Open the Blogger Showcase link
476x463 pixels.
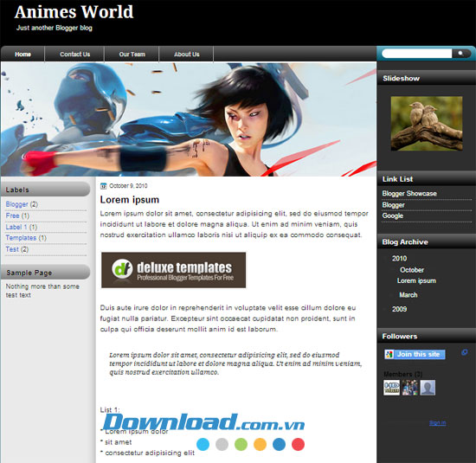click(x=409, y=193)
